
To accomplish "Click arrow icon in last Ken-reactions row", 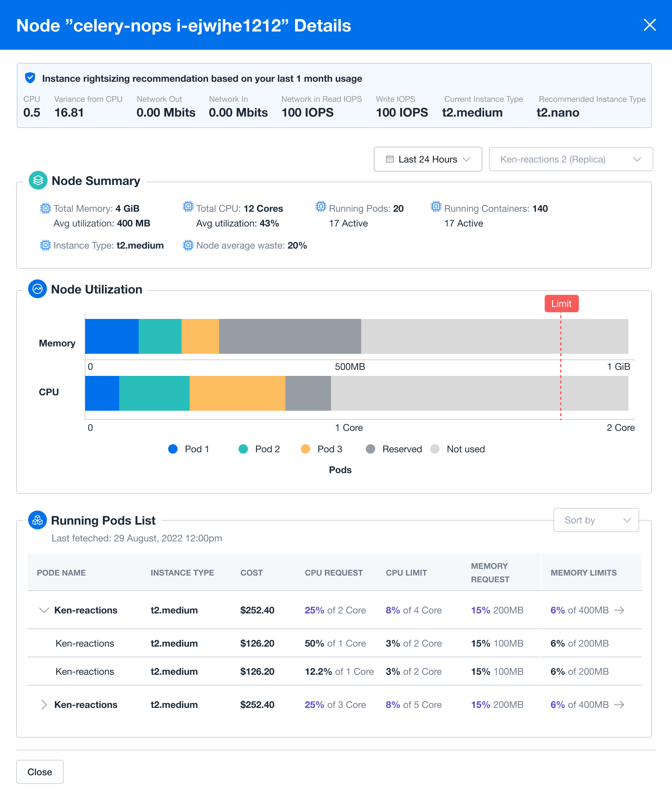I will 619,705.
